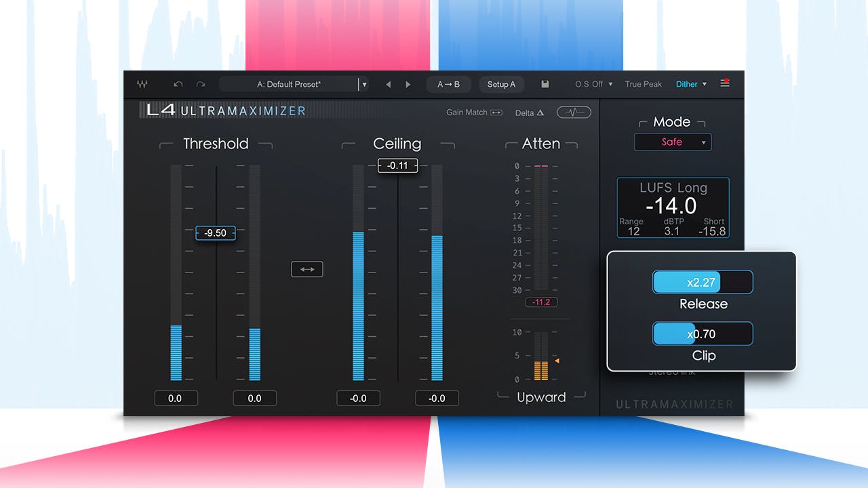Switch to Setup A
This screenshot has height=488, width=868.
[501, 84]
